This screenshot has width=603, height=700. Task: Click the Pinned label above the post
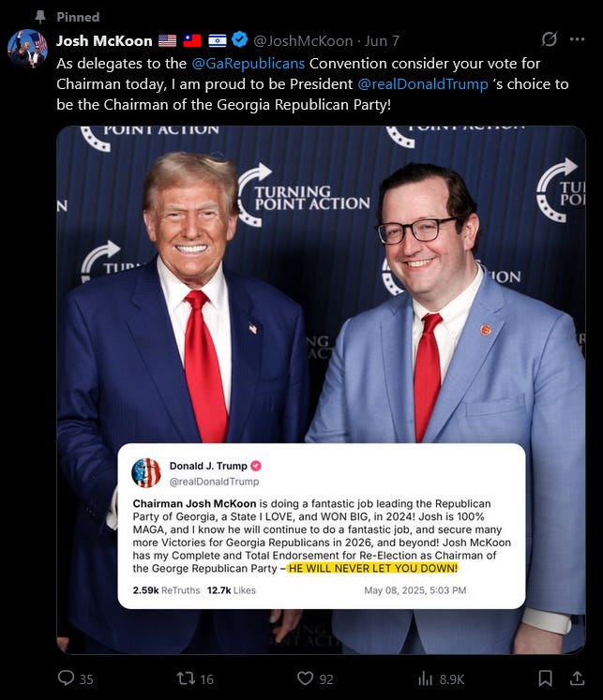click(78, 17)
